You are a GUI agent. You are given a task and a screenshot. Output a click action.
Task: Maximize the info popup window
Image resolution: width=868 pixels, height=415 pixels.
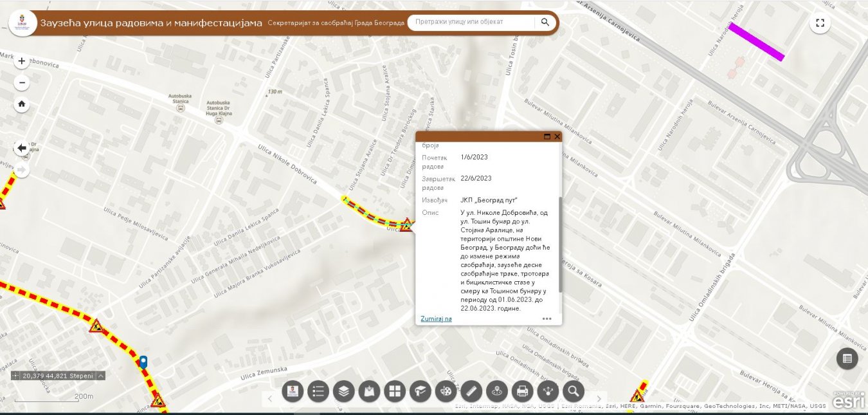pos(547,136)
